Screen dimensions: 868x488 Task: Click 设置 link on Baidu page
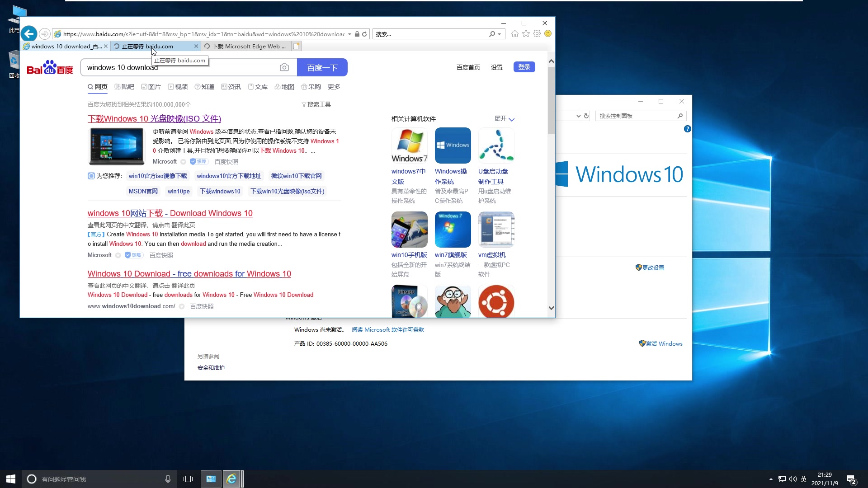pyautogui.click(x=497, y=67)
